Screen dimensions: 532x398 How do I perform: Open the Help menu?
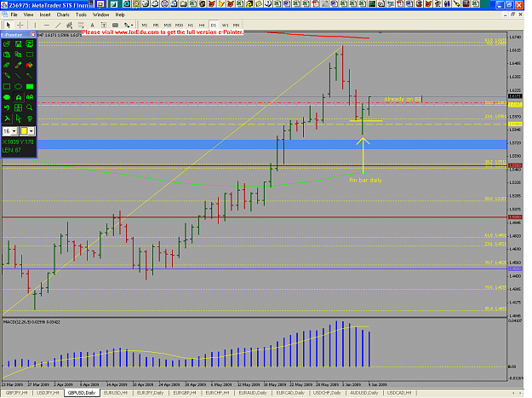coord(120,15)
